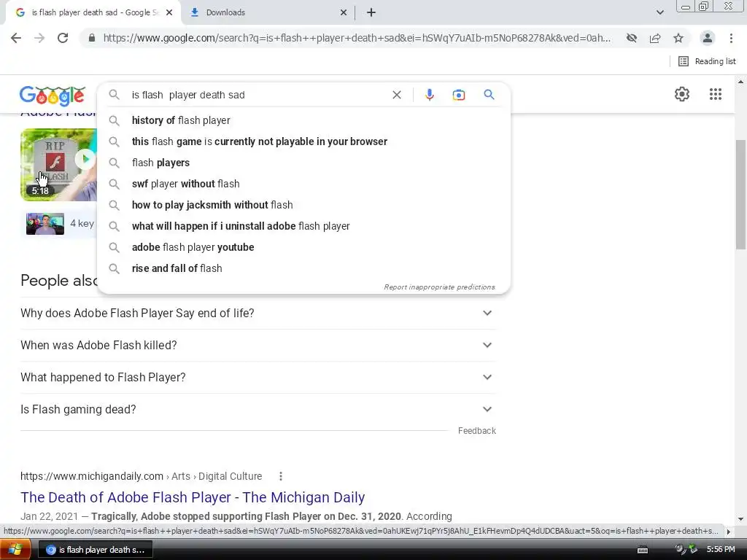
Task: Open Google settings gear
Action: [x=682, y=94]
